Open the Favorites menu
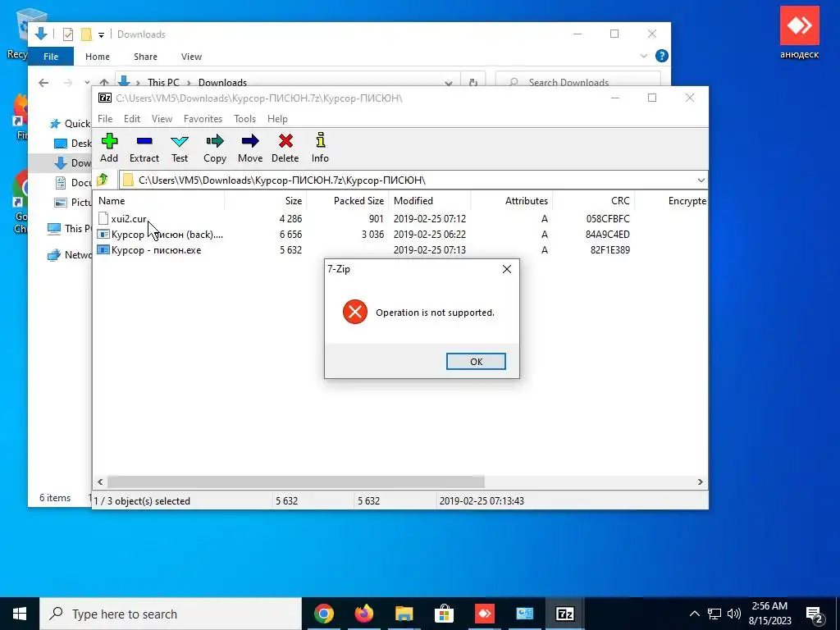The height and width of the screenshot is (630, 840). coord(203,119)
